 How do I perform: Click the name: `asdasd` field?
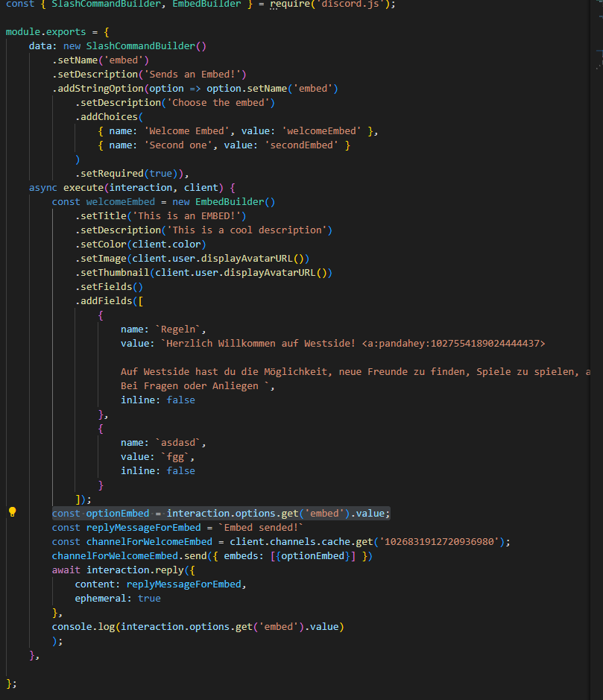(163, 443)
